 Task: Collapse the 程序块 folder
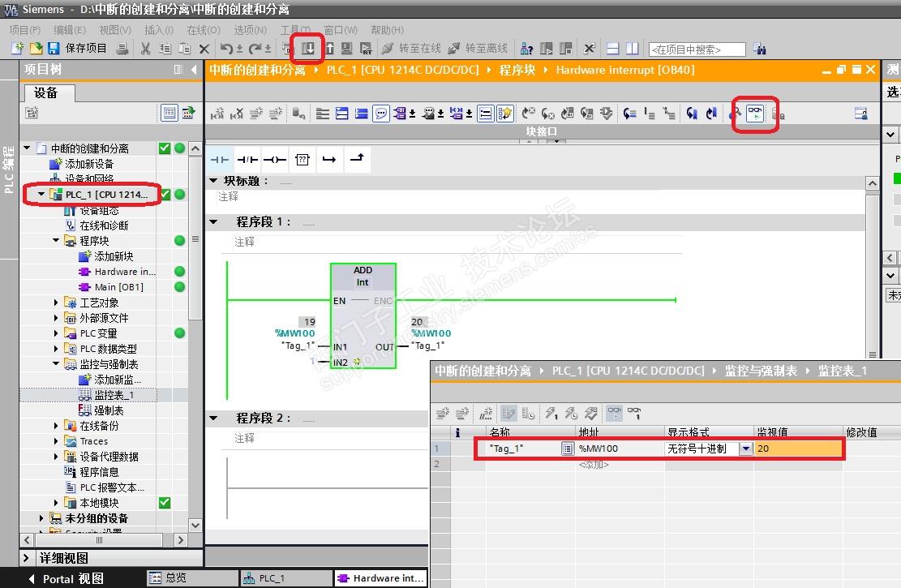point(56,240)
